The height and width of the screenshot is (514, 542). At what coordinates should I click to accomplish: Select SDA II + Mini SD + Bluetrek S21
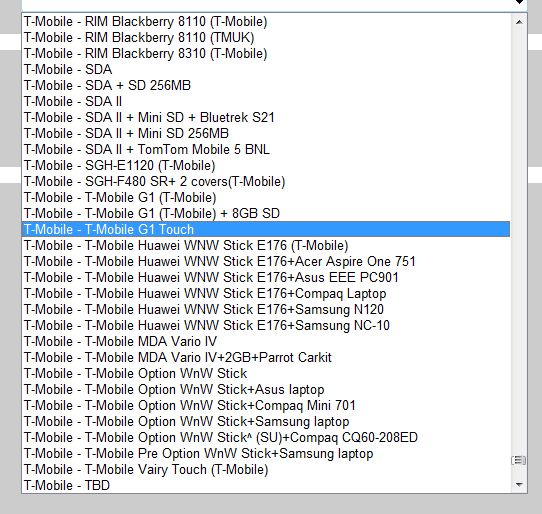(x=265, y=118)
